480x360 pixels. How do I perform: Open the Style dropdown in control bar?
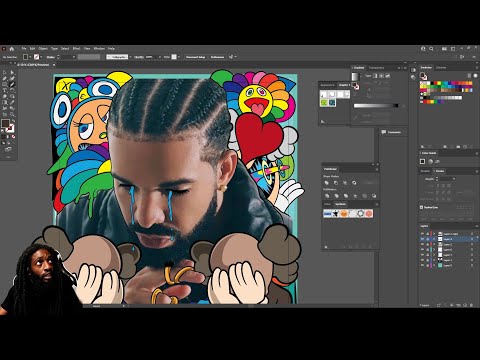click(179, 57)
